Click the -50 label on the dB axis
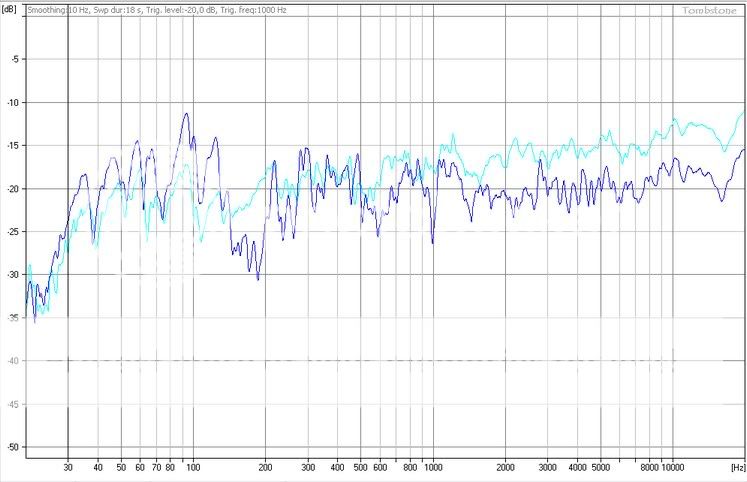Screen dimensions: 747x482 click(10, 447)
